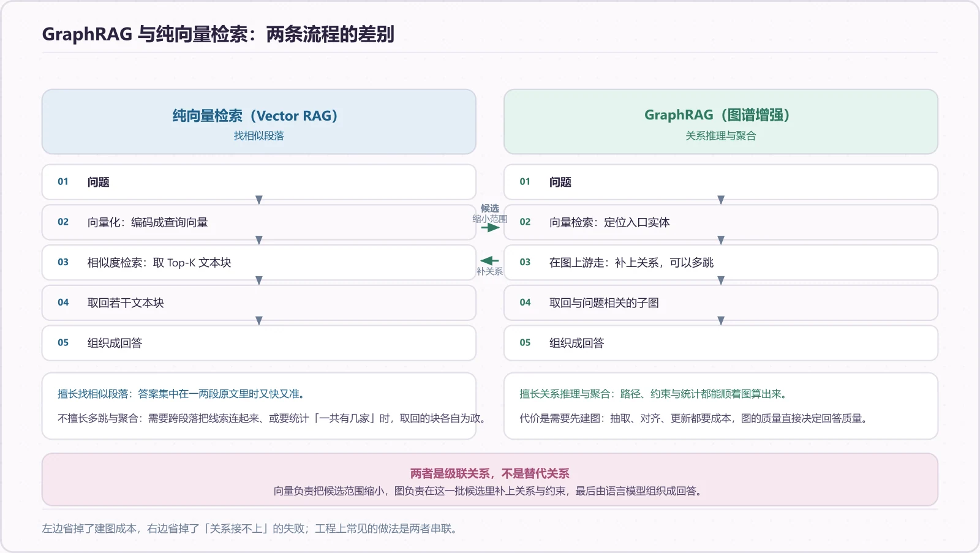The image size is (980, 553).
Task: Select the 'GraphRAG（图谱增强）' header card
Action: [x=721, y=122]
